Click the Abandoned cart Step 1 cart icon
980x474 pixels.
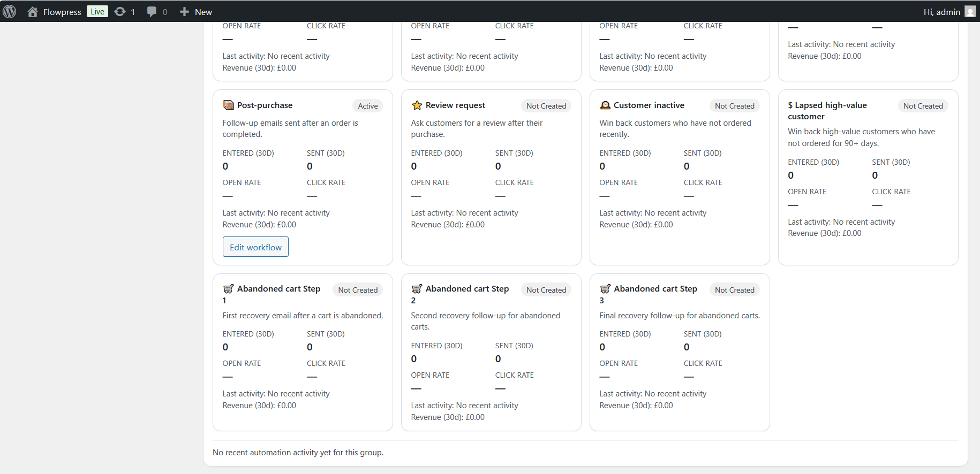pos(228,289)
